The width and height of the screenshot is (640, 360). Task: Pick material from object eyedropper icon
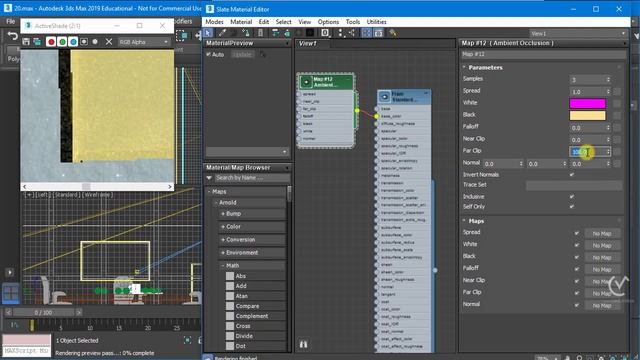point(222,33)
